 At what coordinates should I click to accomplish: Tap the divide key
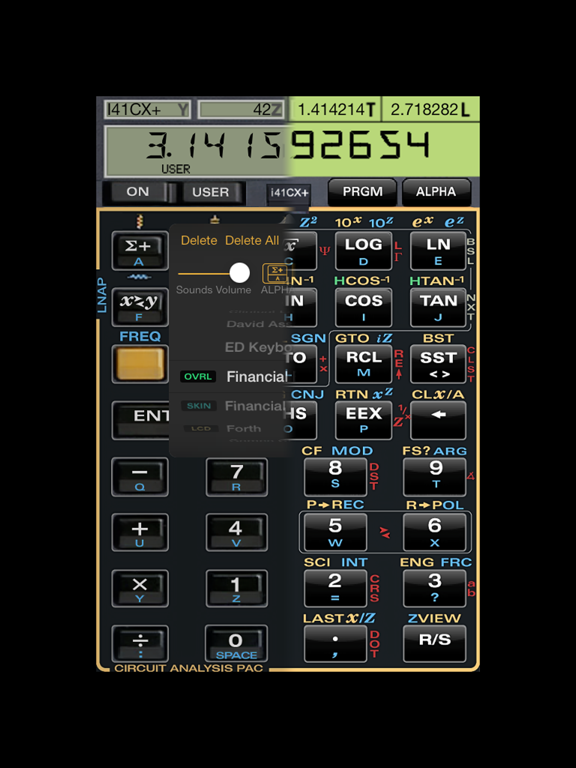pos(140,644)
